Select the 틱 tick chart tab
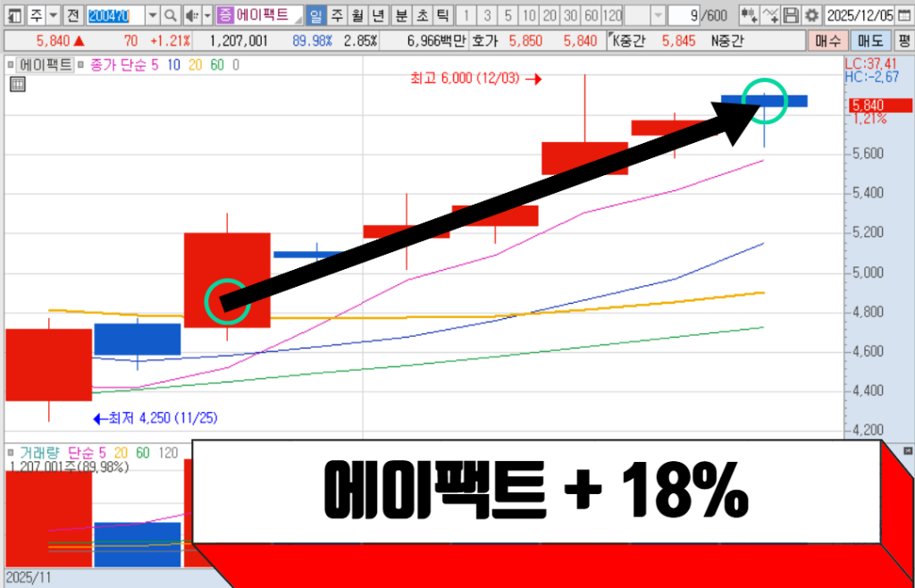Image resolution: width=915 pixels, height=588 pixels. click(441, 15)
